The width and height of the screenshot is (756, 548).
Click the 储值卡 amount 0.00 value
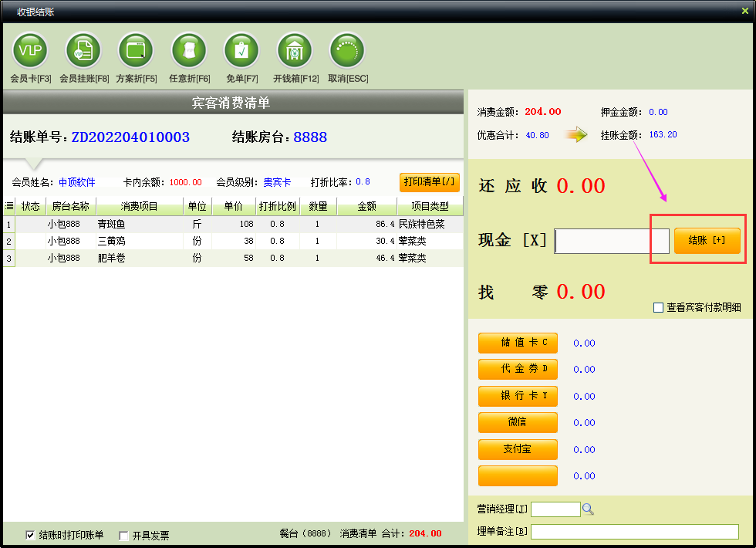[x=585, y=343]
